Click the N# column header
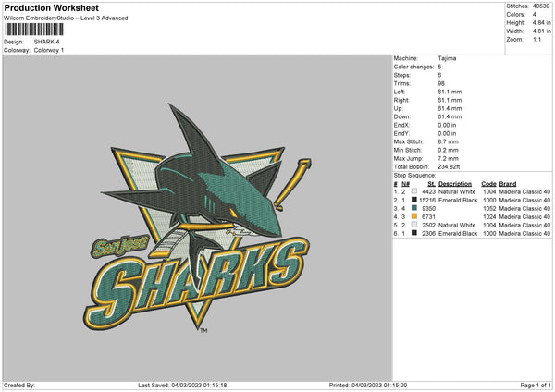 tap(405, 183)
